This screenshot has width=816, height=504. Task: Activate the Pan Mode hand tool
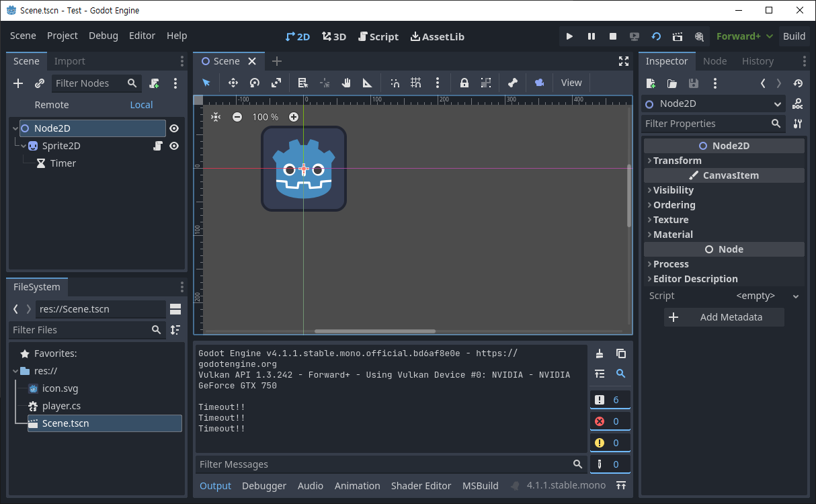click(346, 83)
